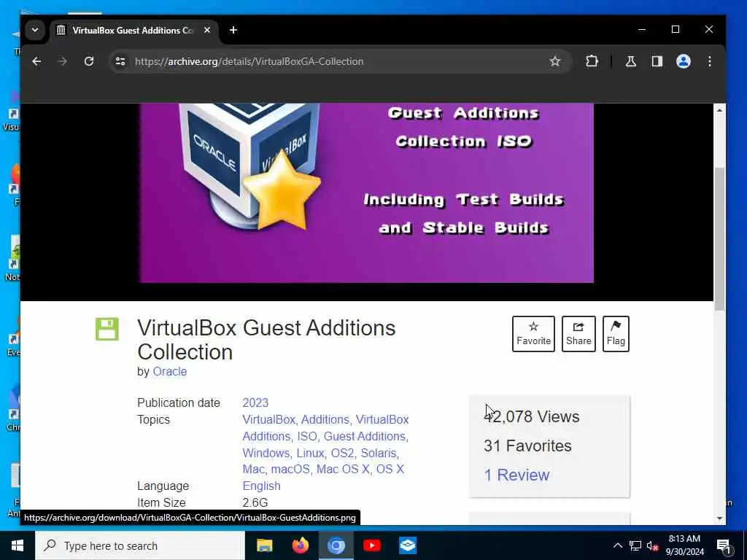The width and height of the screenshot is (747, 560).
Task: Show hidden system tray icons
Action: (x=617, y=545)
